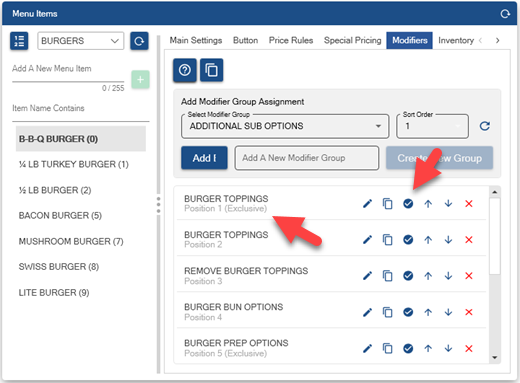Copy BURGER PREP OPTIONS assignment
Screen dimensions: 520x383
(x=387, y=348)
